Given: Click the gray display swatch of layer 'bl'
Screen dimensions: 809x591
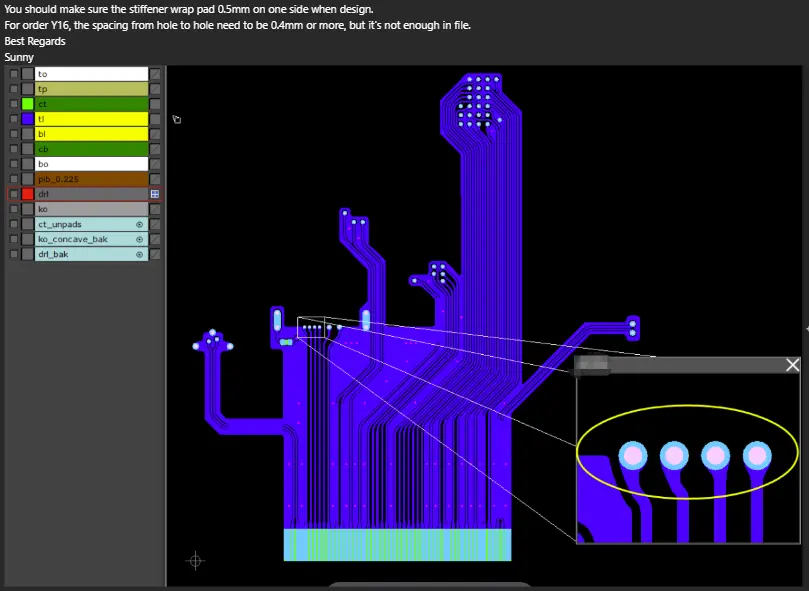Looking at the screenshot, I should pyautogui.click(x=28, y=134).
